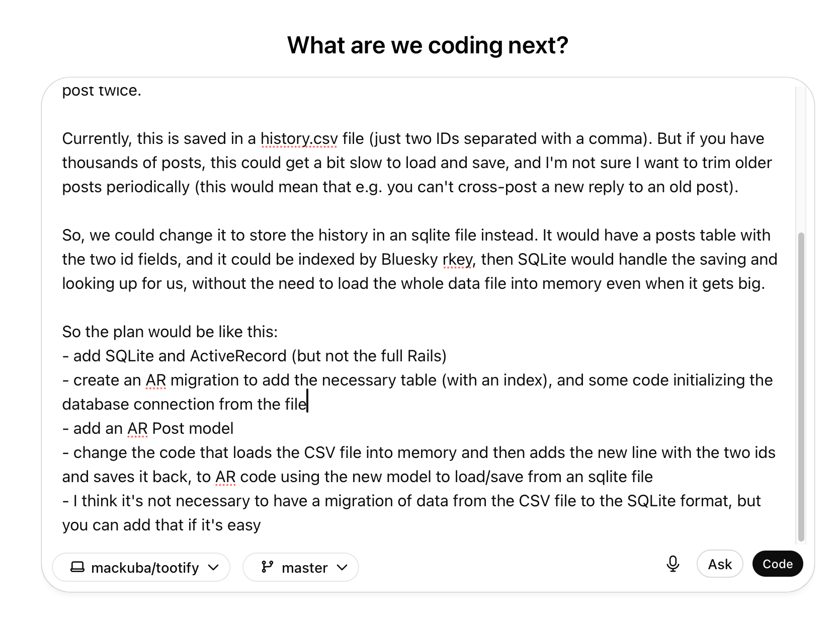Open the master branch selector label
The image size is (840, 620).
[x=304, y=568]
